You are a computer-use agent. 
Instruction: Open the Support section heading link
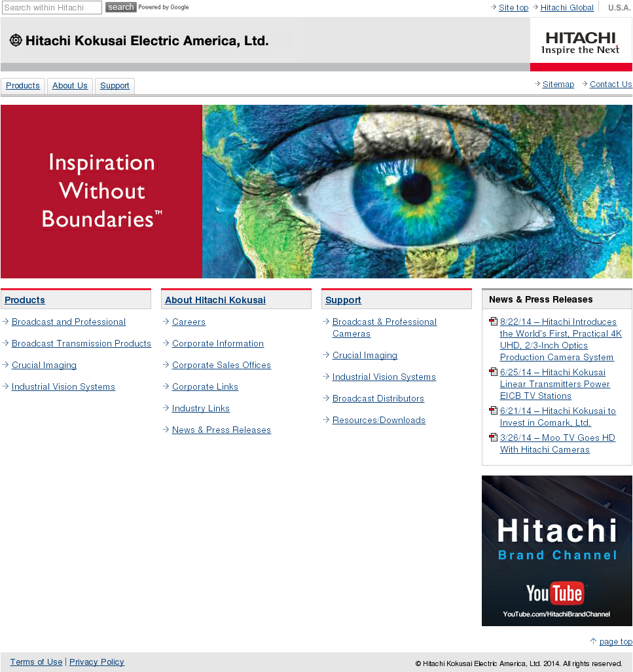click(x=343, y=300)
